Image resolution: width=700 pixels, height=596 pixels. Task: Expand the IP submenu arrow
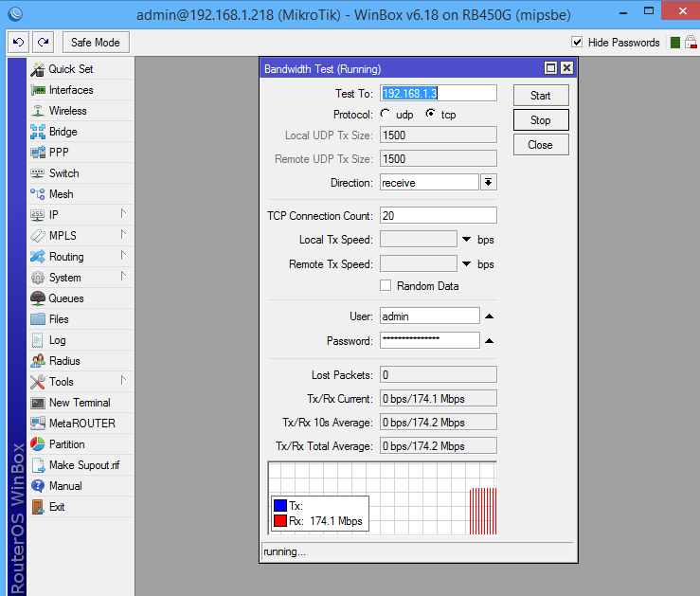[x=123, y=214]
